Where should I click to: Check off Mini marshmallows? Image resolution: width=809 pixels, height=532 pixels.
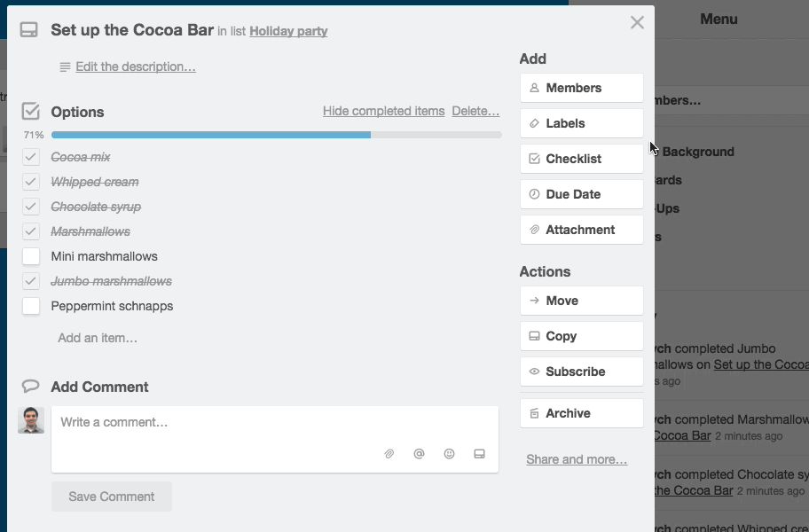[x=30, y=255]
